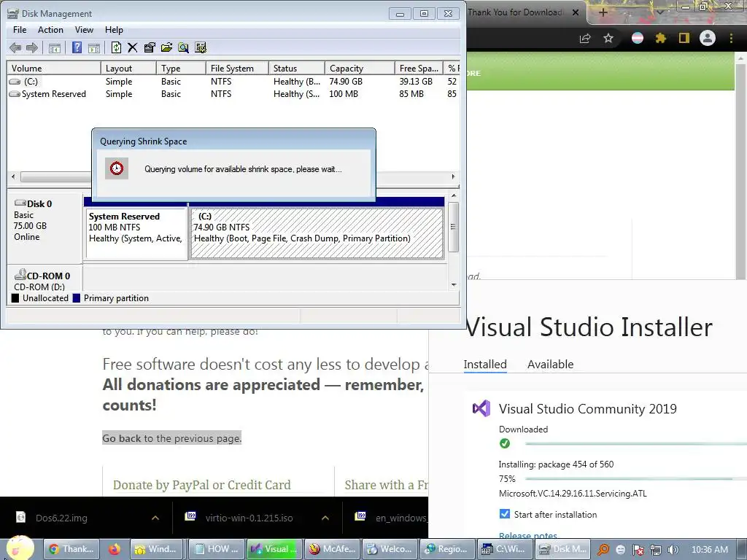
Task: Switch to McAfee taskbar button
Action: 333,549
